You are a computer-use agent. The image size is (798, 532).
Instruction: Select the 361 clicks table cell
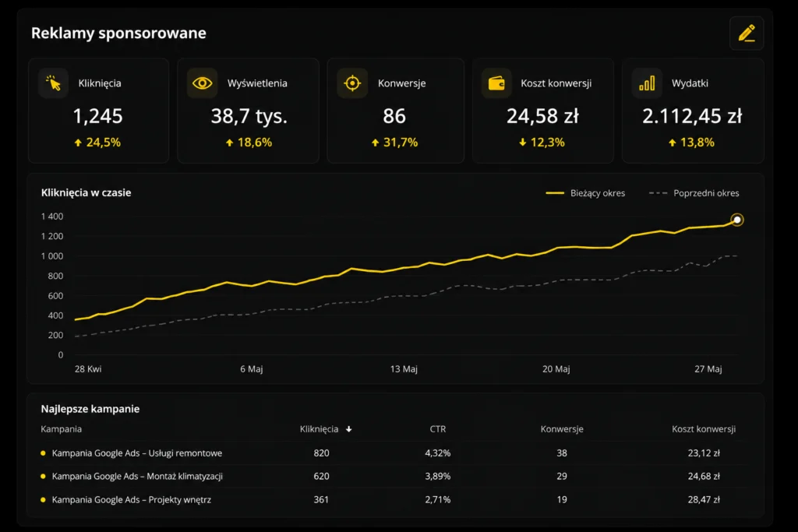click(321, 500)
